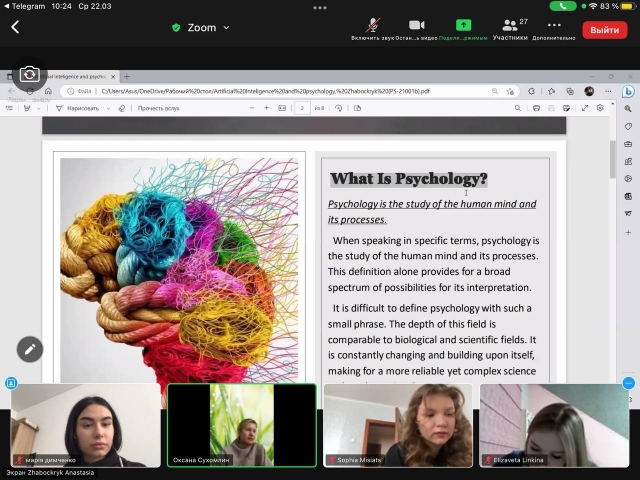Click the PDF page number field
Image resolution: width=640 pixels, height=480 pixels.
[302, 108]
